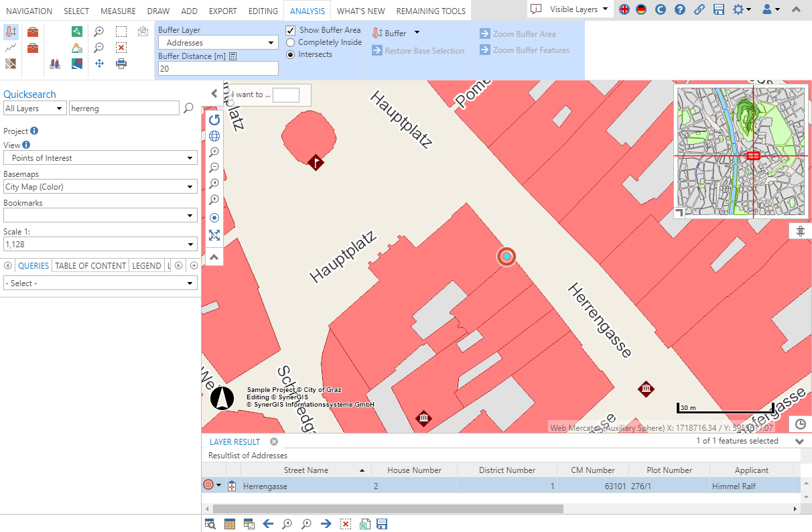Image resolution: width=812 pixels, height=532 pixels.
Task: Select the Intersects radio option
Action: [291, 54]
